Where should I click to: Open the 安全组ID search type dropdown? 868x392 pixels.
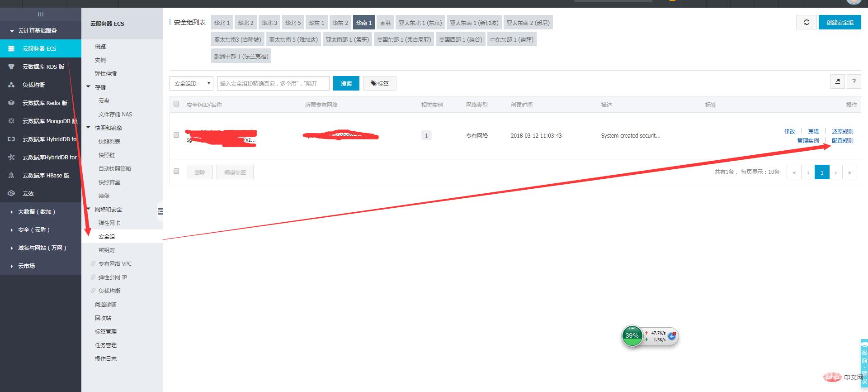click(x=191, y=83)
